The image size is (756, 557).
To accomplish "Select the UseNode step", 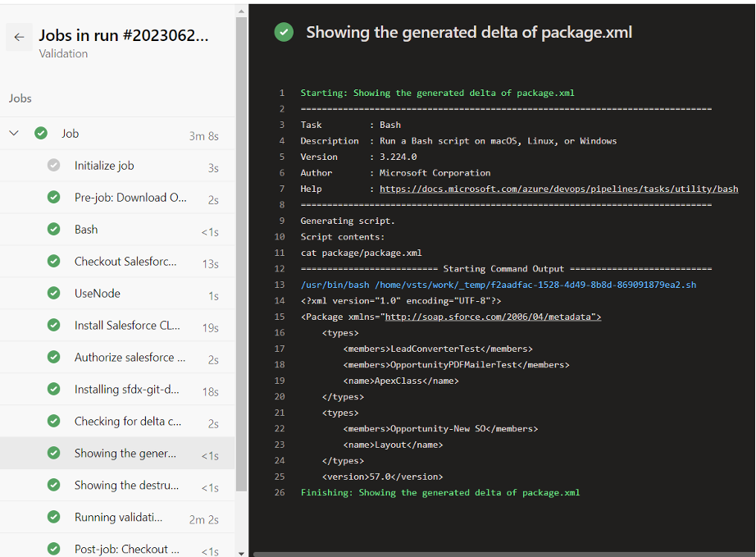I will click(x=117, y=293).
